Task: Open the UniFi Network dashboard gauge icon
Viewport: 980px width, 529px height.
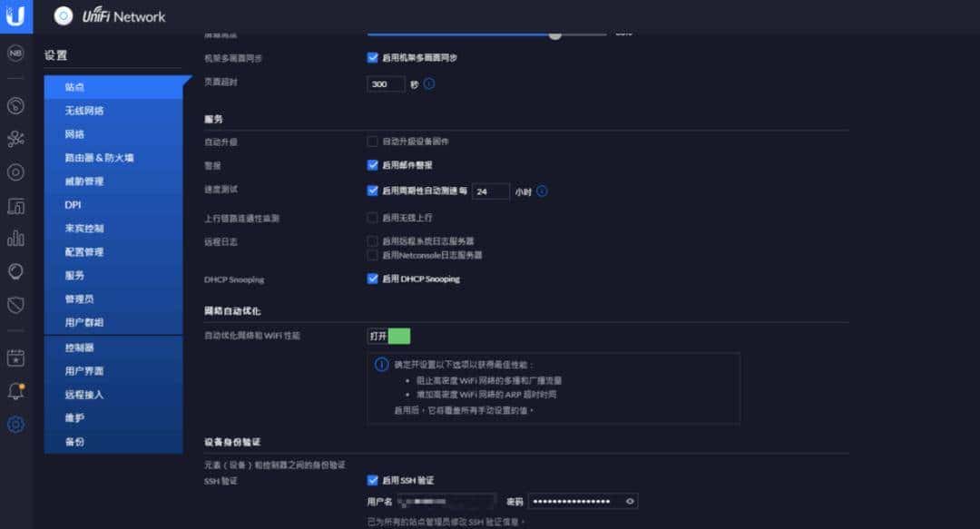Action: coord(15,106)
